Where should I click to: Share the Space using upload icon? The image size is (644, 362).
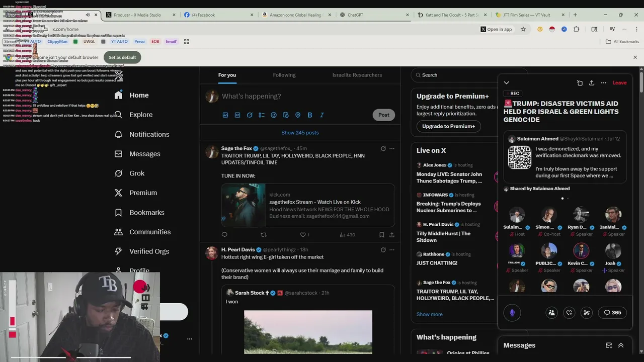[592, 83]
